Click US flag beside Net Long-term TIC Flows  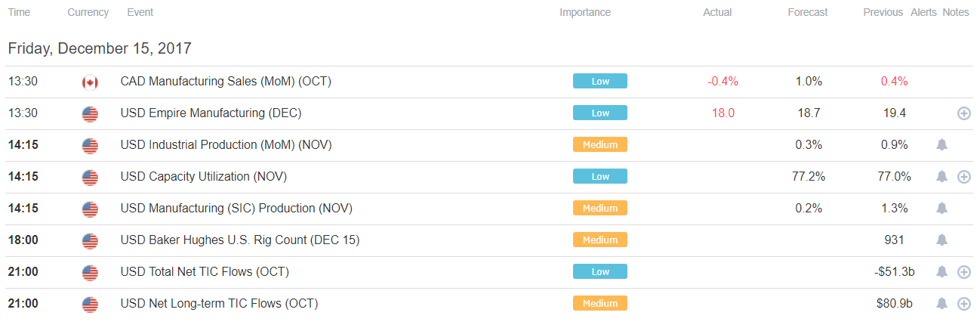pos(90,305)
